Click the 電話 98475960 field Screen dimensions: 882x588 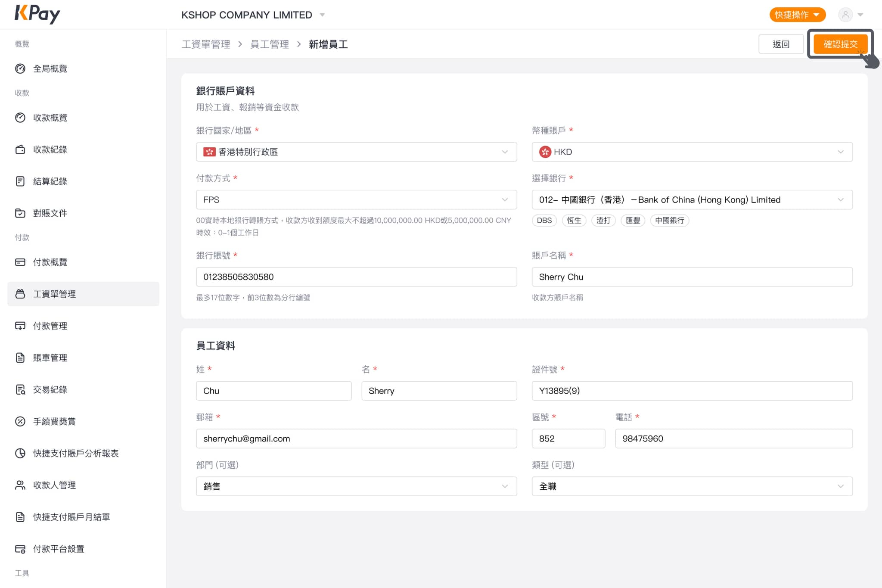pos(734,439)
